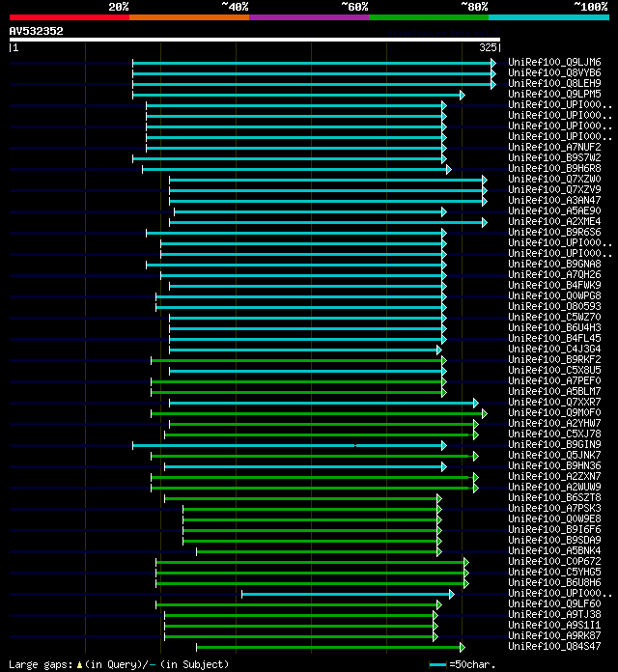Click the UniRef100_A2YHW7 label
The width and height of the screenshot is (618, 672).
pyautogui.click(x=554, y=423)
